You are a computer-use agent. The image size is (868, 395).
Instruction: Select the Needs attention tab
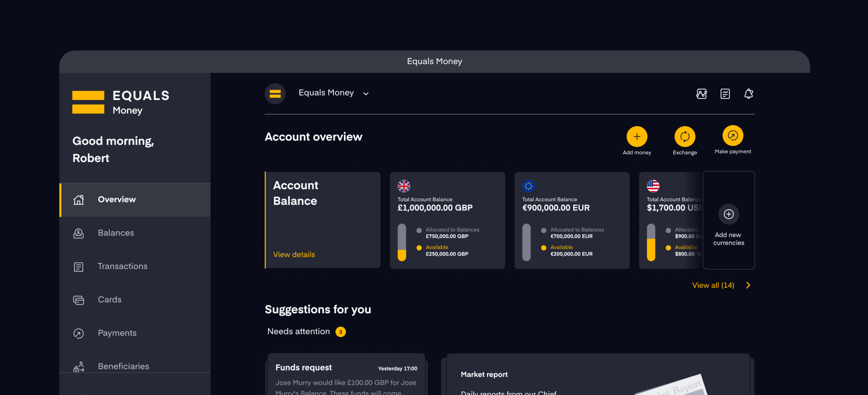pyautogui.click(x=299, y=332)
